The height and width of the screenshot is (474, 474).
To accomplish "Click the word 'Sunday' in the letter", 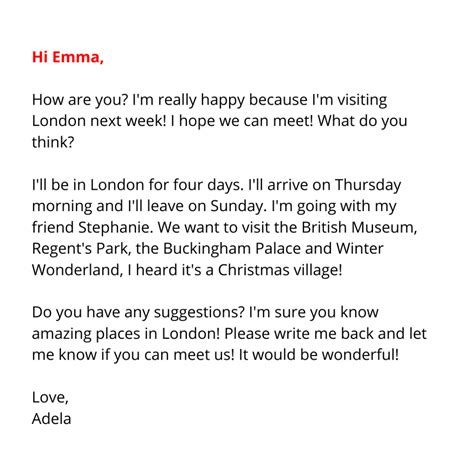I will tap(238, 207).
